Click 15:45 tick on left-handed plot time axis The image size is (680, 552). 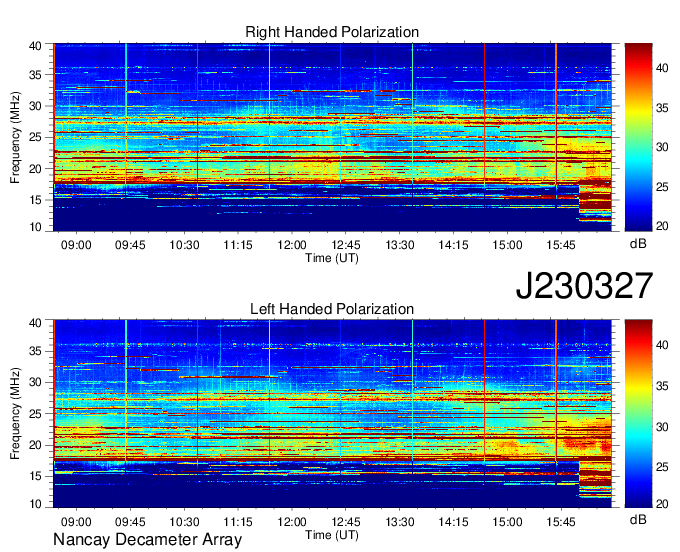point(561,522)
